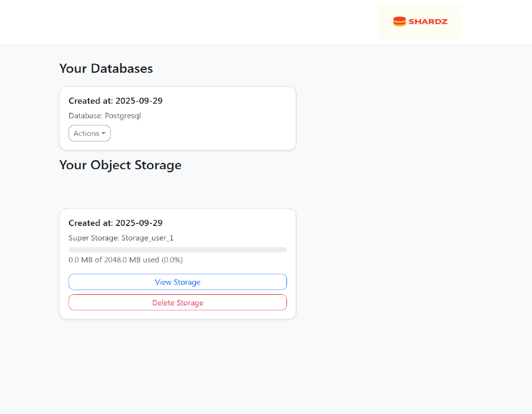532x414 pixels.
Task: Click the Your Object Storage heading
Action: pyautogui.click(x=120, y=165)
